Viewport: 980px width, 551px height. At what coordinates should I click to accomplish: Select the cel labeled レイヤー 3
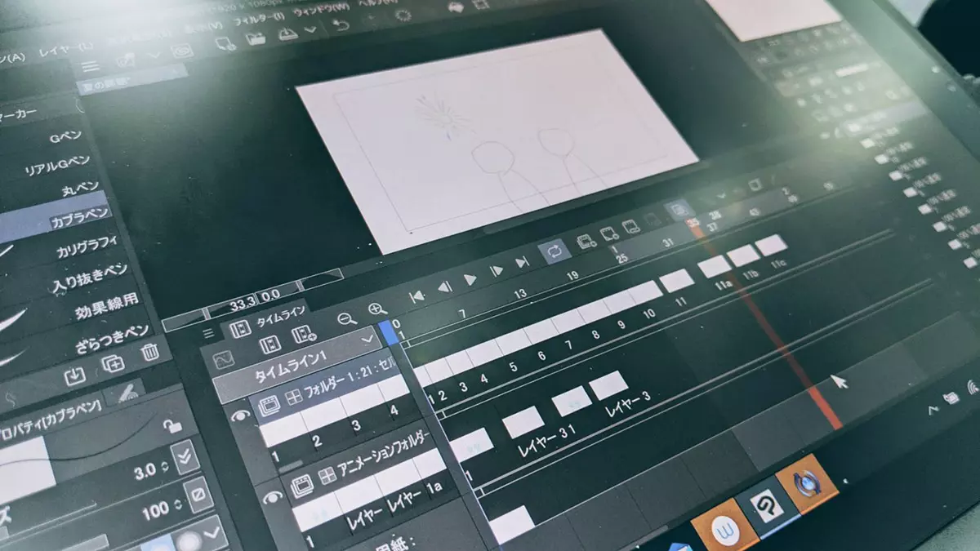[609, 387]
